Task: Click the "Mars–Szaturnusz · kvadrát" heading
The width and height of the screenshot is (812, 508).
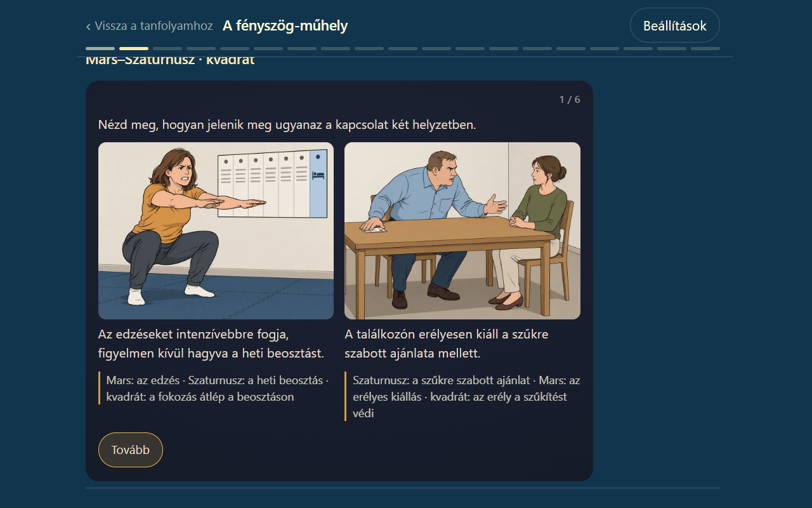Action: click(170, 60)
